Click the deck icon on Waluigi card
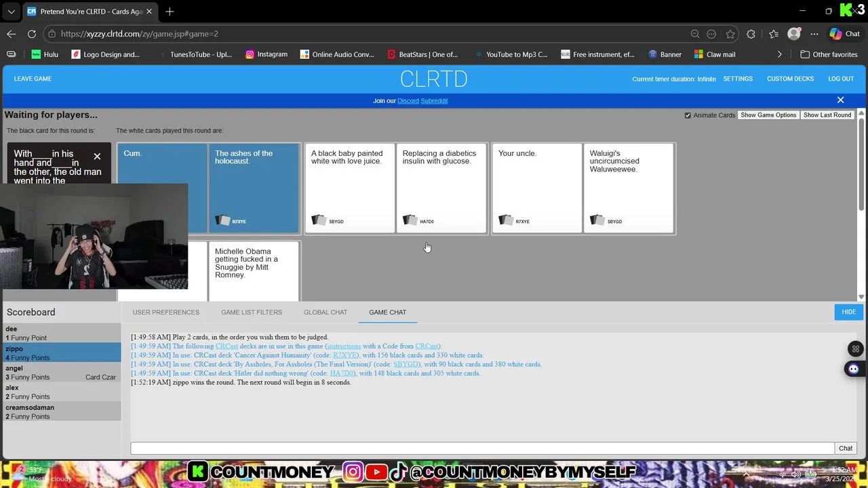 pyautogui.click(x=597, y=220)
